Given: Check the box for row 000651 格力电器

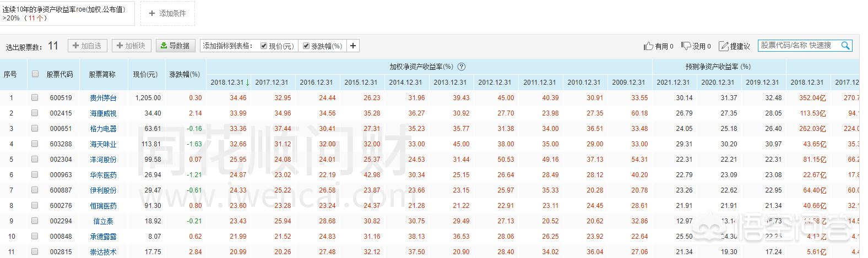Looking at the screenshot, I should [35, 128].
